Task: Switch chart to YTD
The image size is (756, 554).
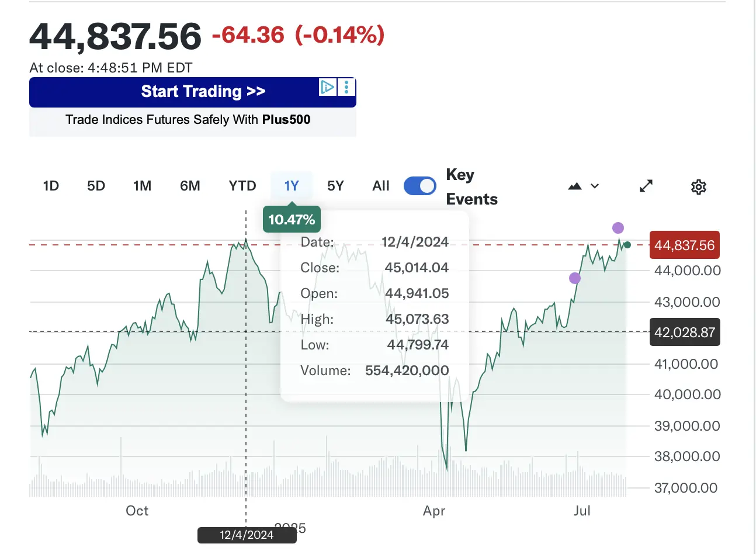Action: tap(242, 186)
